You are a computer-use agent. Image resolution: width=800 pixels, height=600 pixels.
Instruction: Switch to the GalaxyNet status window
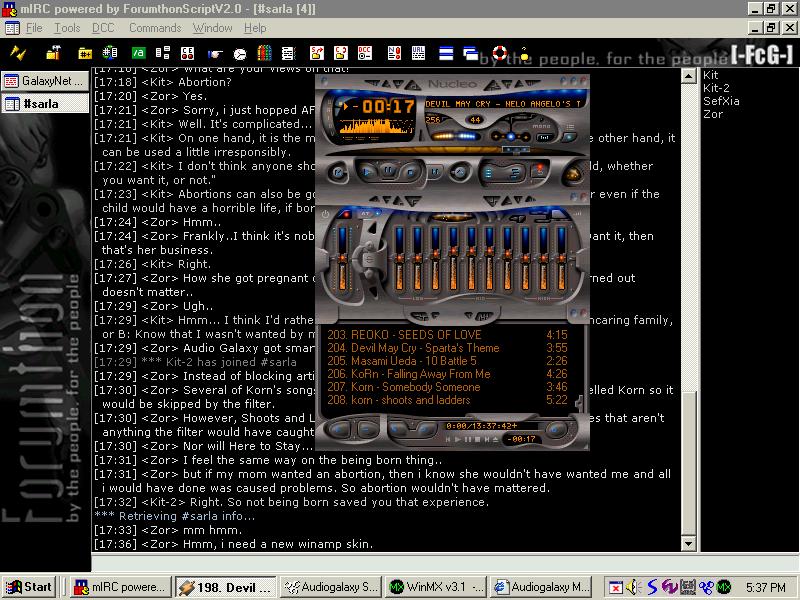[x=45, y=81]
